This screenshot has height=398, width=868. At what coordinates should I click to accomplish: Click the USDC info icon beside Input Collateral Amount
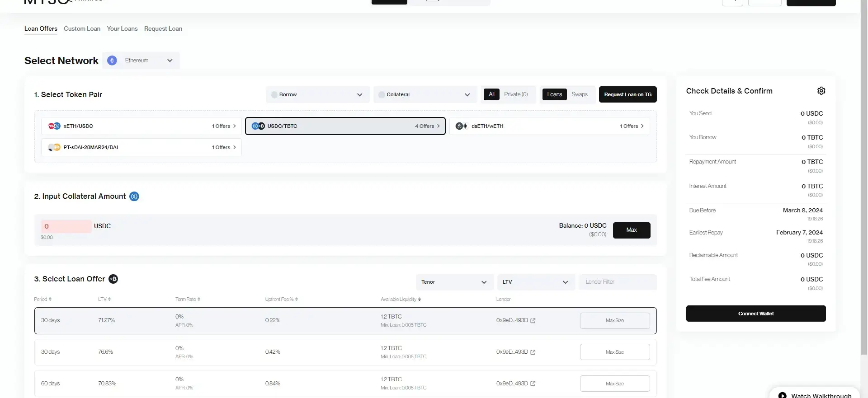coord(134,197)
